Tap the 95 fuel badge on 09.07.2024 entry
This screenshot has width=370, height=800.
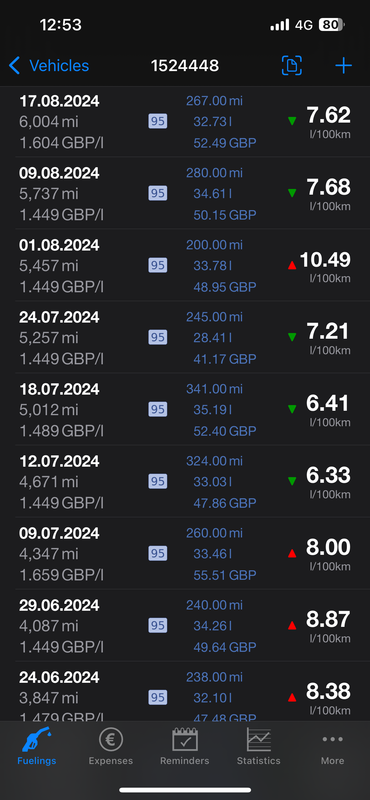158,554
